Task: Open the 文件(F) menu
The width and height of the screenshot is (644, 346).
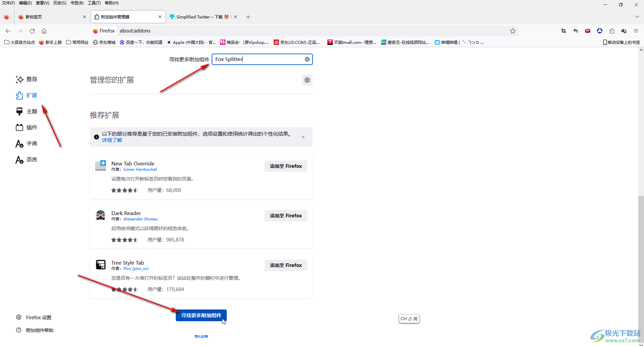Action: [x=8, y=3]
